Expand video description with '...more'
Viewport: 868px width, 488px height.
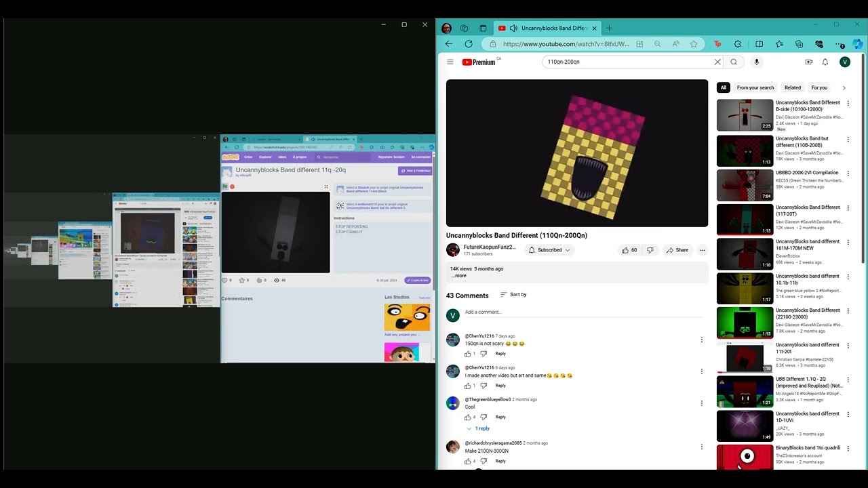tap(459, 276)
